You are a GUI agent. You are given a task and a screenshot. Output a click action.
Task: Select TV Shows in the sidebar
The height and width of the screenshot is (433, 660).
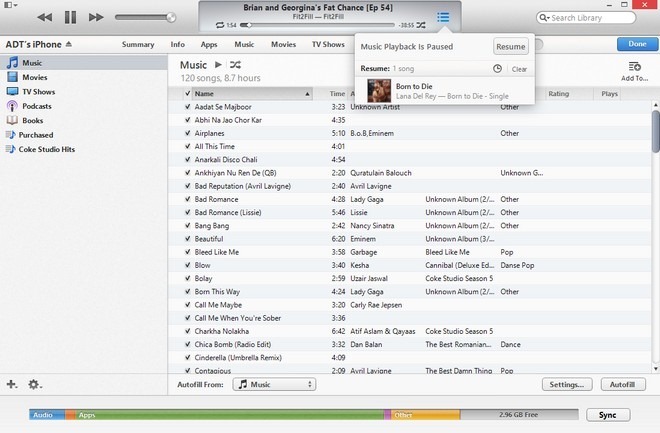pos(84,91)
